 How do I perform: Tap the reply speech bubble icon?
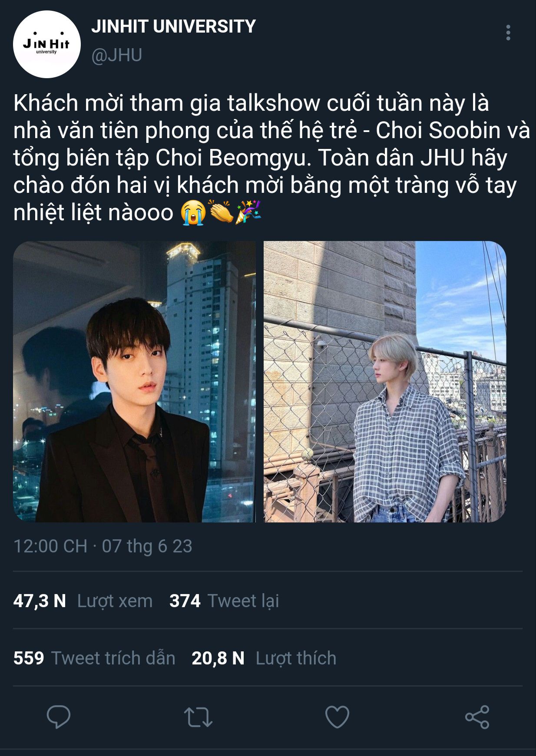pos(59,716)
